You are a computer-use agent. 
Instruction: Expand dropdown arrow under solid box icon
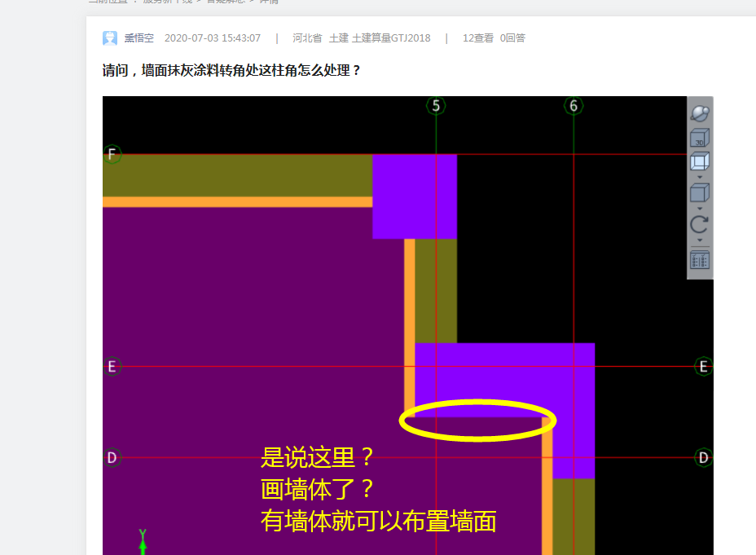(x=700, y=209)
